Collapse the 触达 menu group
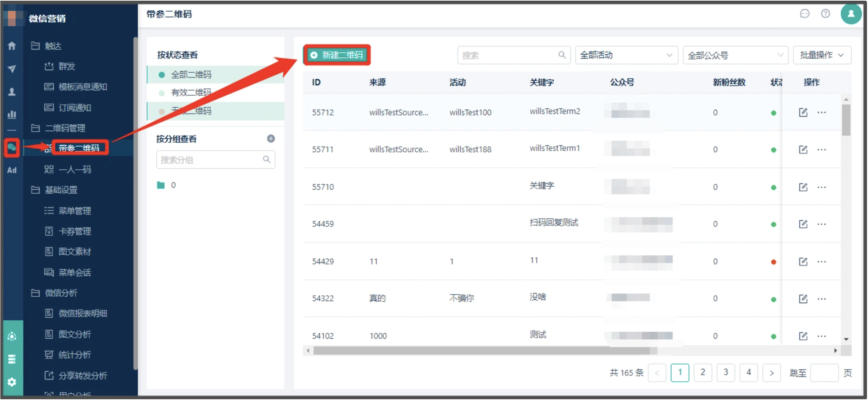The image size is (868, 401). tap(46, 46)
